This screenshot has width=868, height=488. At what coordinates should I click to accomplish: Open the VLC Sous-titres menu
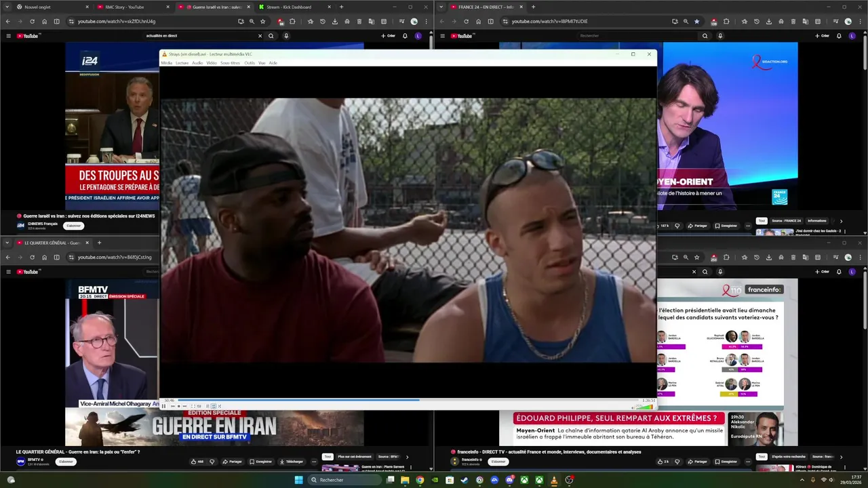tap(230, 63)
